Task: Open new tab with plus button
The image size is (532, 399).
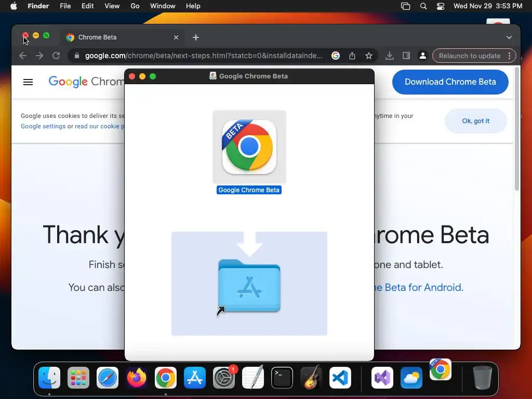Action: [x=196, y=37]
